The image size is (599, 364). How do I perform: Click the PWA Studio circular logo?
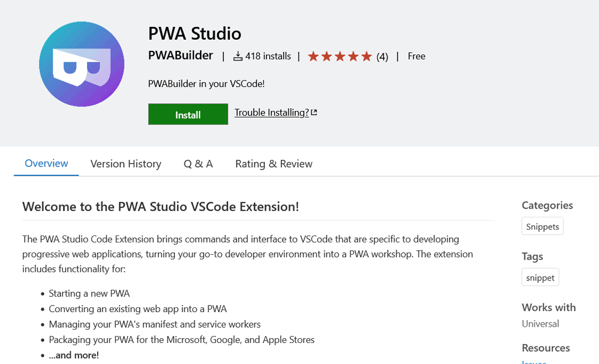81,63
